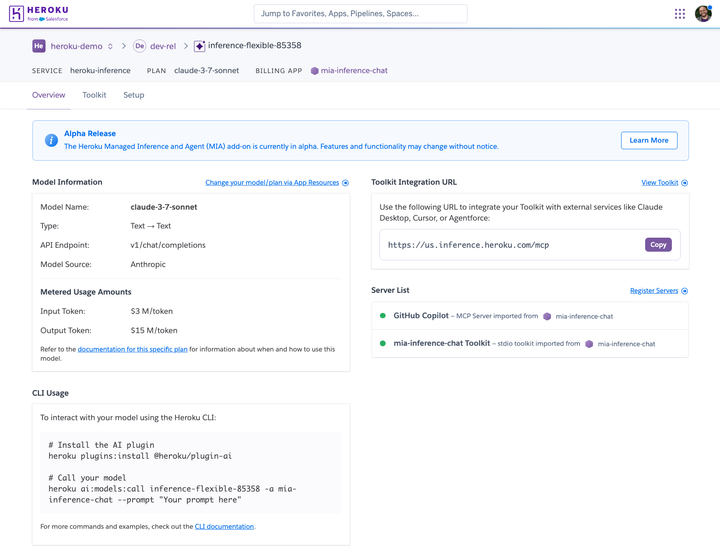This screenshot has width=720, height=555.
Task: Click hexagon icon in mia-inference-chat Toolkit row
Action: point(589,344)
